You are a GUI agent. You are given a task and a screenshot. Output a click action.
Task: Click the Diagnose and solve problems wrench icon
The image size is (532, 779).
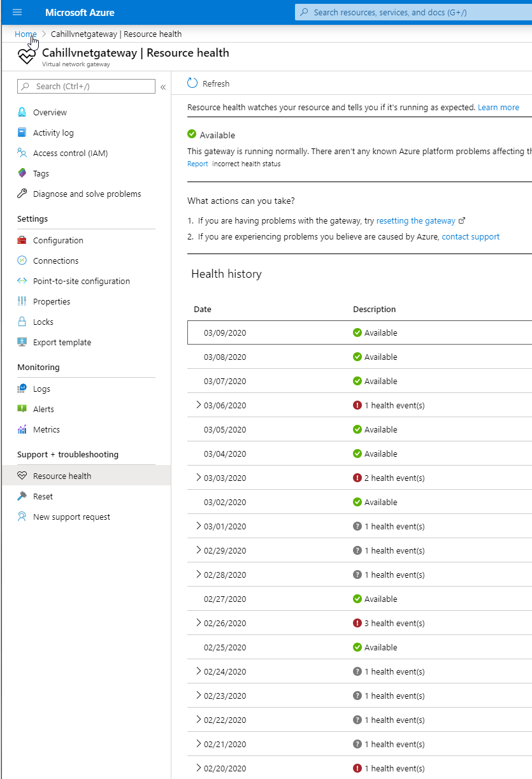click(x=22, y=194)
